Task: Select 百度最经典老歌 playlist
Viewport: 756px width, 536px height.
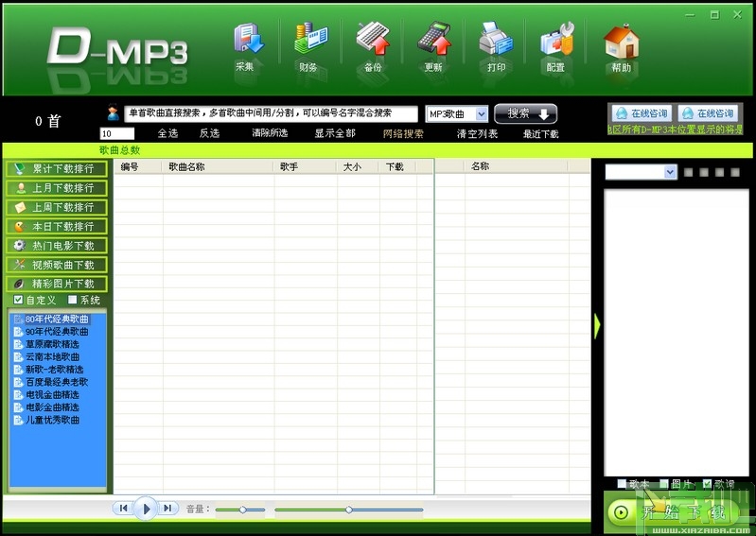Action: pyautogui.click(x=57, y=382)
